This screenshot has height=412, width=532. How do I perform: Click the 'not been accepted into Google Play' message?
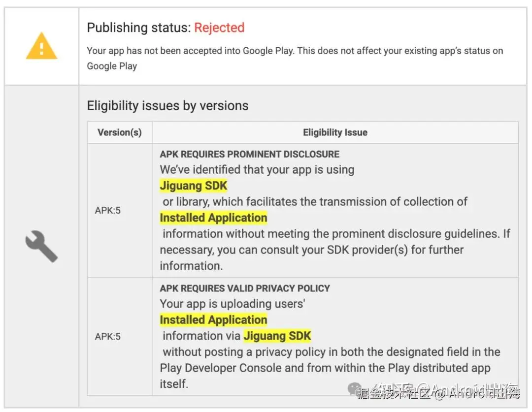[295, 58]
